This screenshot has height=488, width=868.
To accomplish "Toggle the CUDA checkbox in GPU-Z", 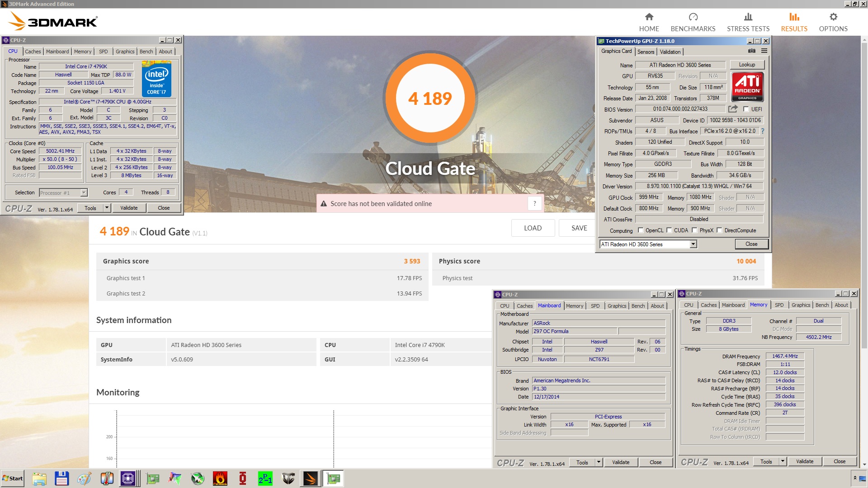I will pyautogui.click(x=669, y=230).
